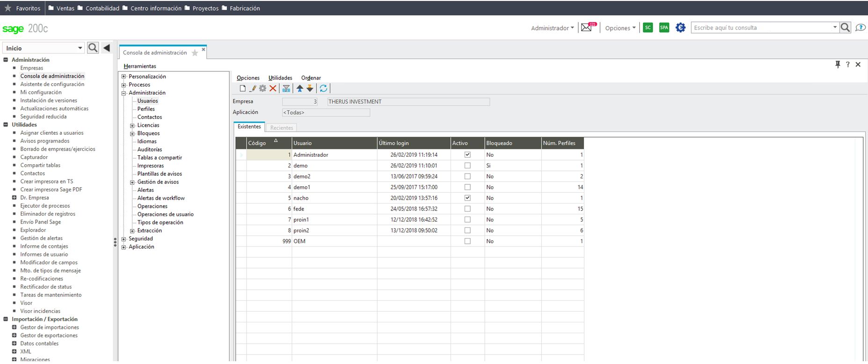This screenshot has width=868, height=364.
Task: Click the question mark help icon in the panel
Action: [x=847, y=65]
